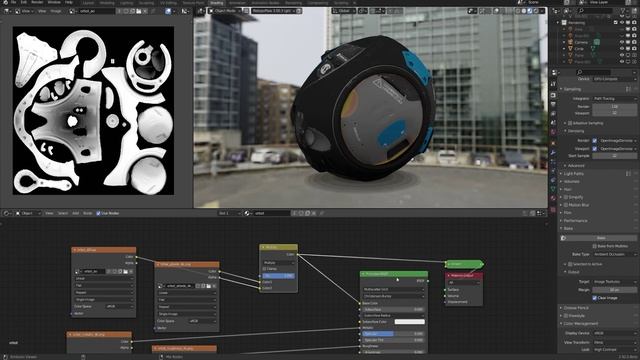Uncheck the Clear Image checkbox
640x360 pixels.
[594, 298]
